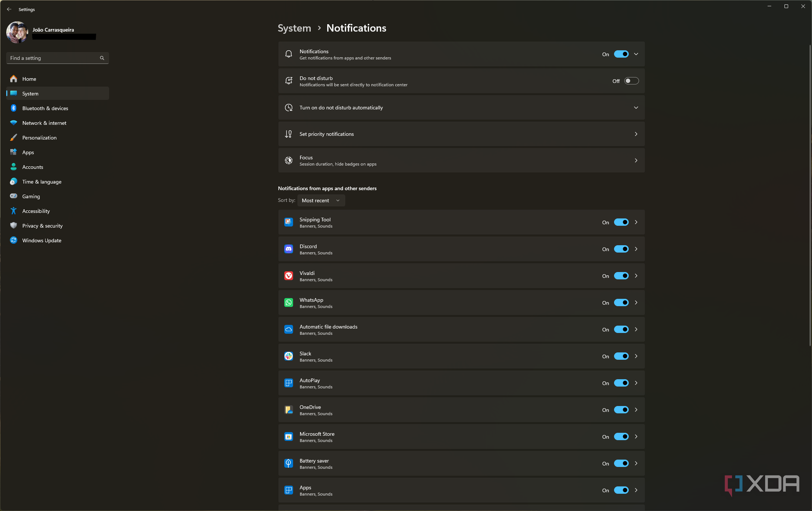Image resolution: width=812 pixels, height=511 pixels.
Task: Click the Snipping Tool app icon
Action: click(x=289, y=222)
